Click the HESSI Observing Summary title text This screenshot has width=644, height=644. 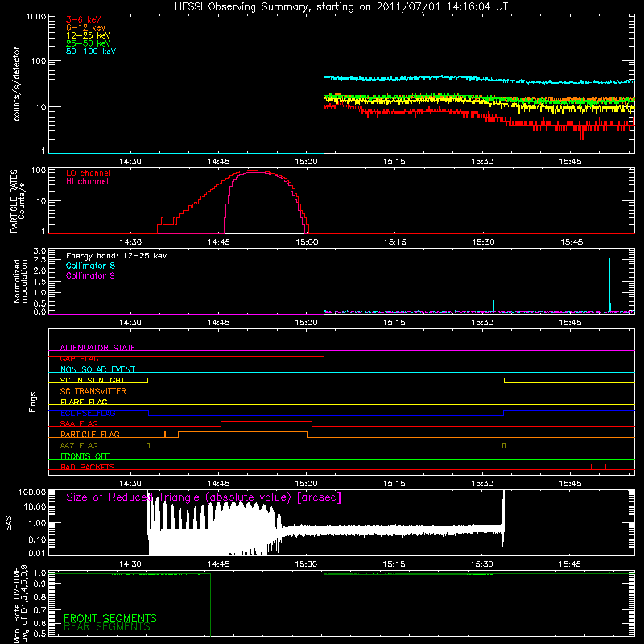[341, 7]
